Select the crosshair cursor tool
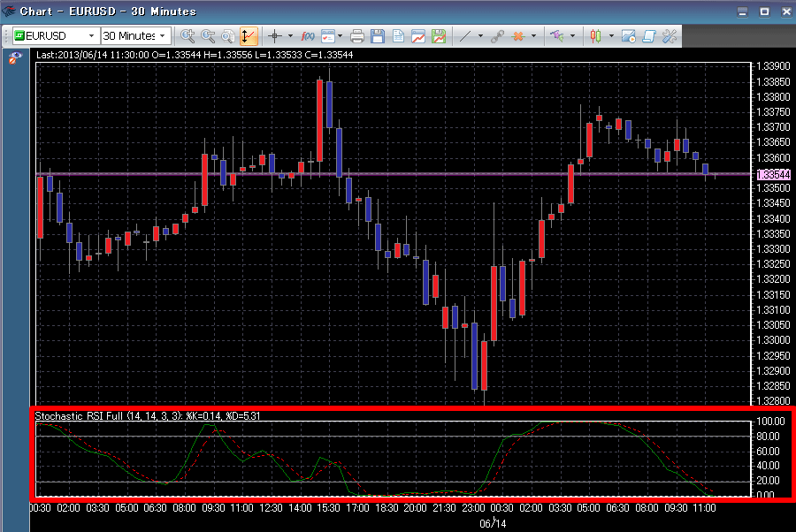 coord(275,36)
